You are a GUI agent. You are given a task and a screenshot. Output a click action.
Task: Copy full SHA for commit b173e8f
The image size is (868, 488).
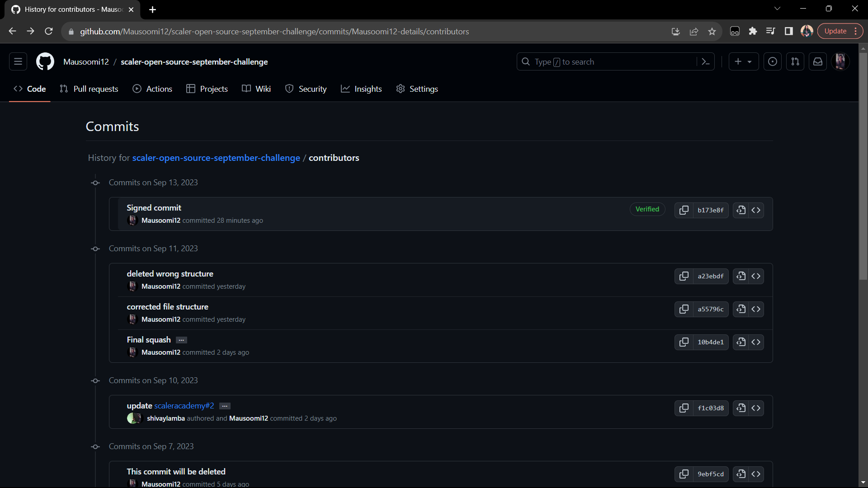click(684, 210)
